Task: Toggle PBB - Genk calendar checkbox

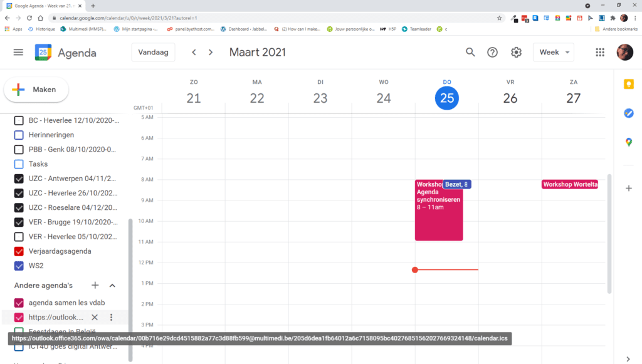Action: 19,150
